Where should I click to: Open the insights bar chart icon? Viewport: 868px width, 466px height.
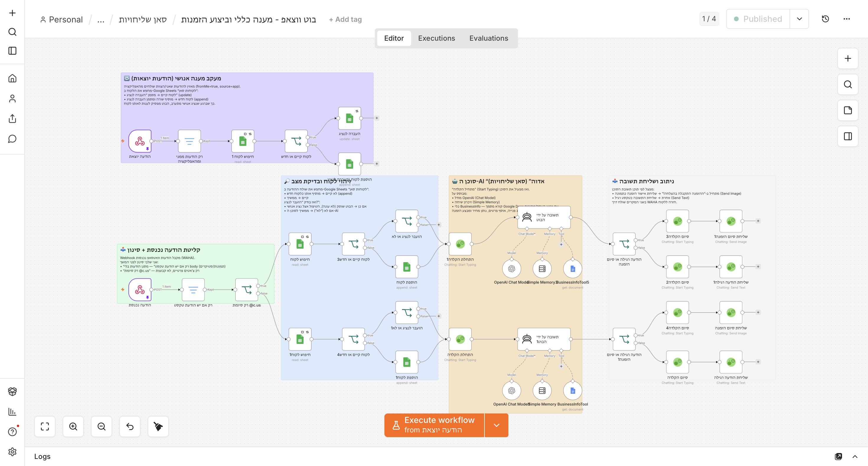click(12, 411)
